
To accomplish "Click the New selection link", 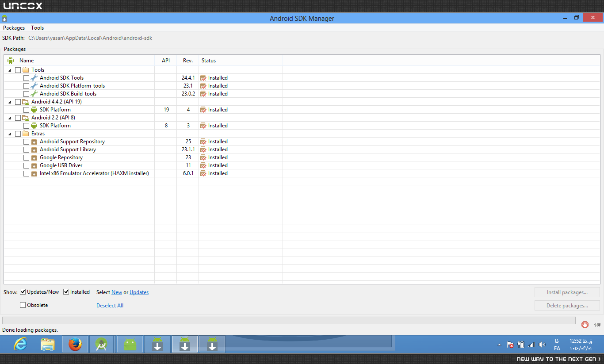I will click(117, 292).
